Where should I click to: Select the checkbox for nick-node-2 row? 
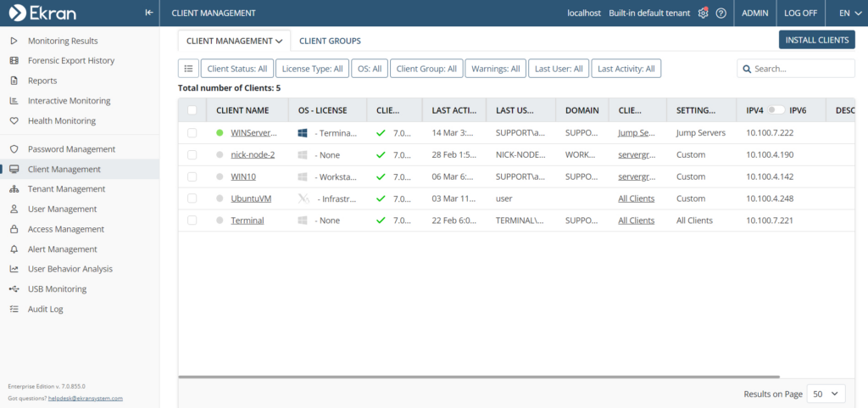pos(192,155)
